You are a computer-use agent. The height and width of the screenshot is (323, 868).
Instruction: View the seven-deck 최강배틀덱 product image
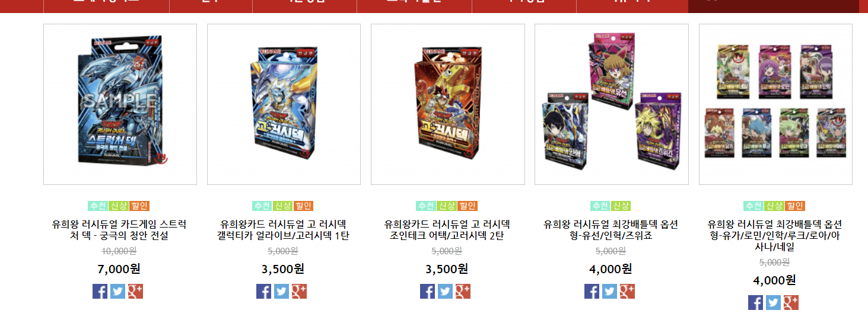coord(775,104)
